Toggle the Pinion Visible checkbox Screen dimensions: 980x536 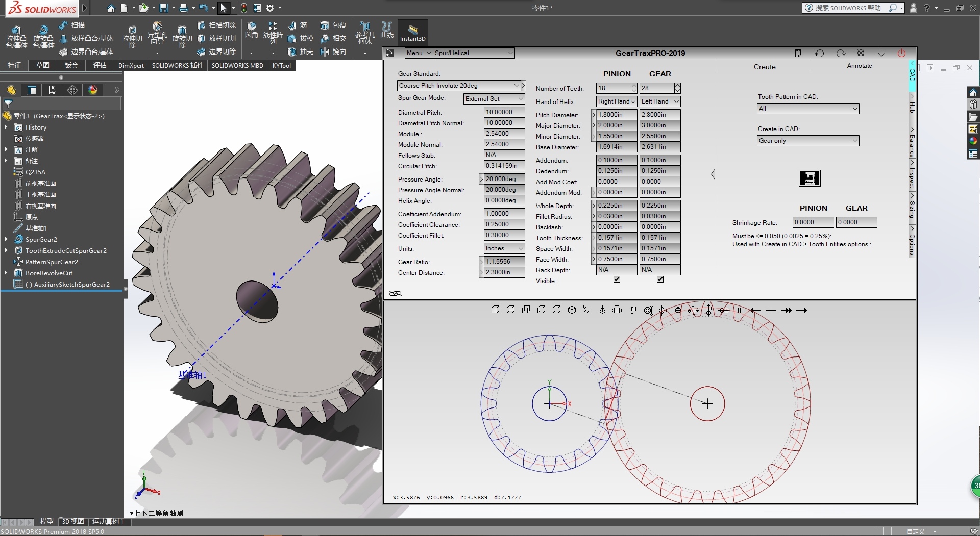617,279
